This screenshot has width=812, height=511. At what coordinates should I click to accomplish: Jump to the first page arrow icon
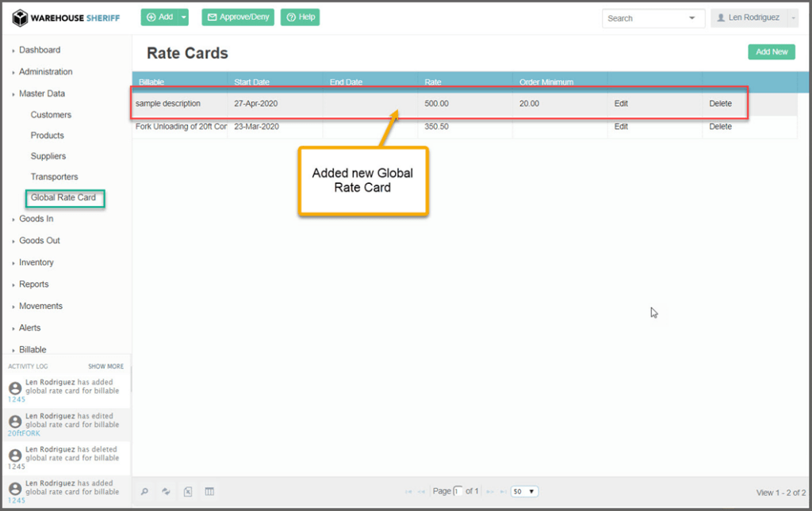point(408,492)
